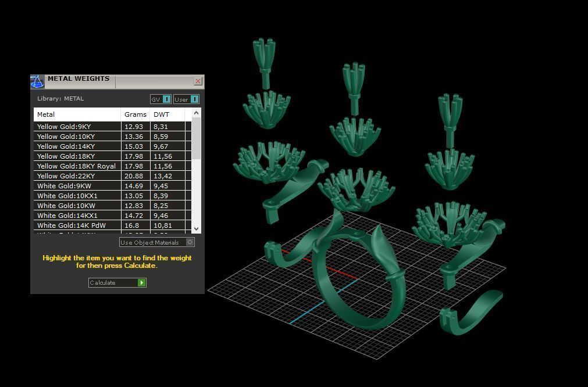588x387 pixels.
Task: Click the 12.93 grams value
Action: (x=134, y=127)
